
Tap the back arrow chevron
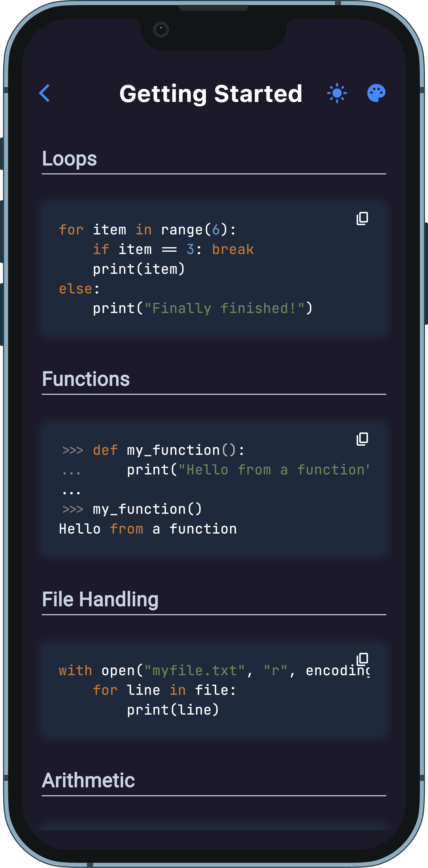coord(44,93)
